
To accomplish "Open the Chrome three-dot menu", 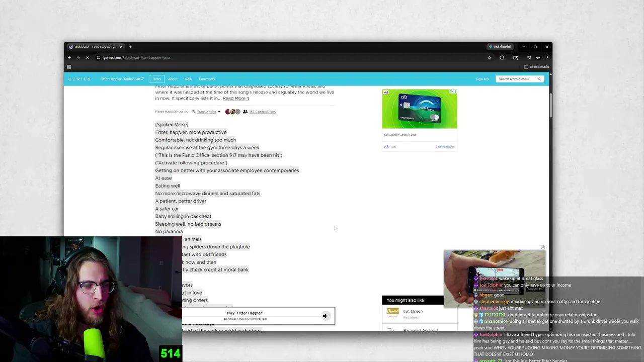I will [x=547, y=57].
